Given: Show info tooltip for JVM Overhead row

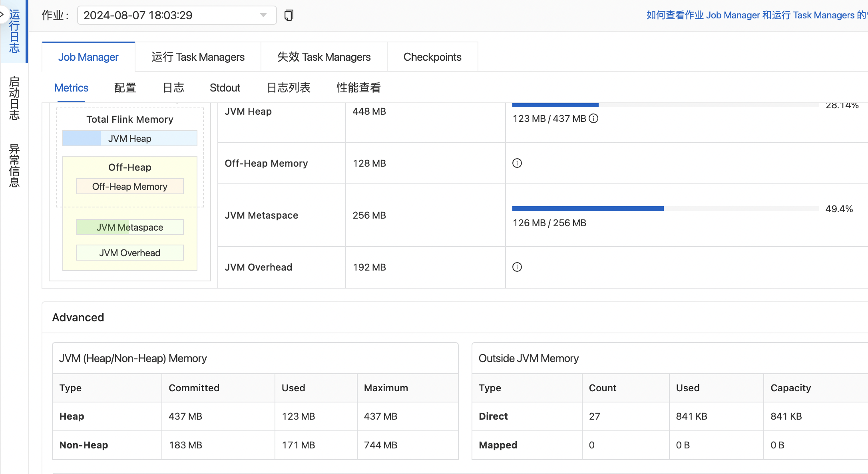Looking at the screenshot, I should 517,267.
